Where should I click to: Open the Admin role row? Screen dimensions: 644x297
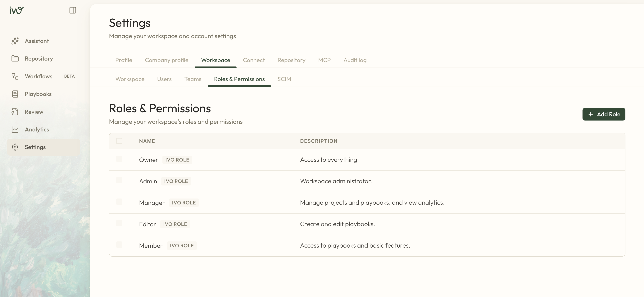pos(148,181)
